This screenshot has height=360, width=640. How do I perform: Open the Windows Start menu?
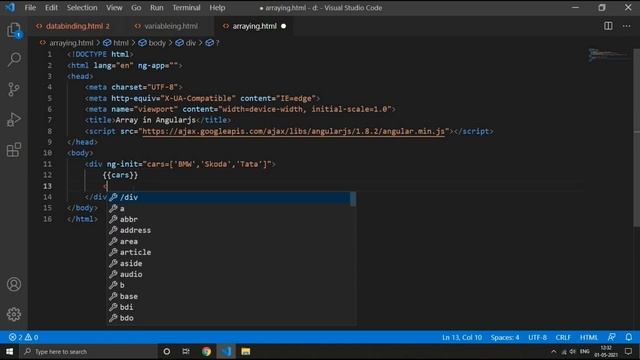[9, 351]
